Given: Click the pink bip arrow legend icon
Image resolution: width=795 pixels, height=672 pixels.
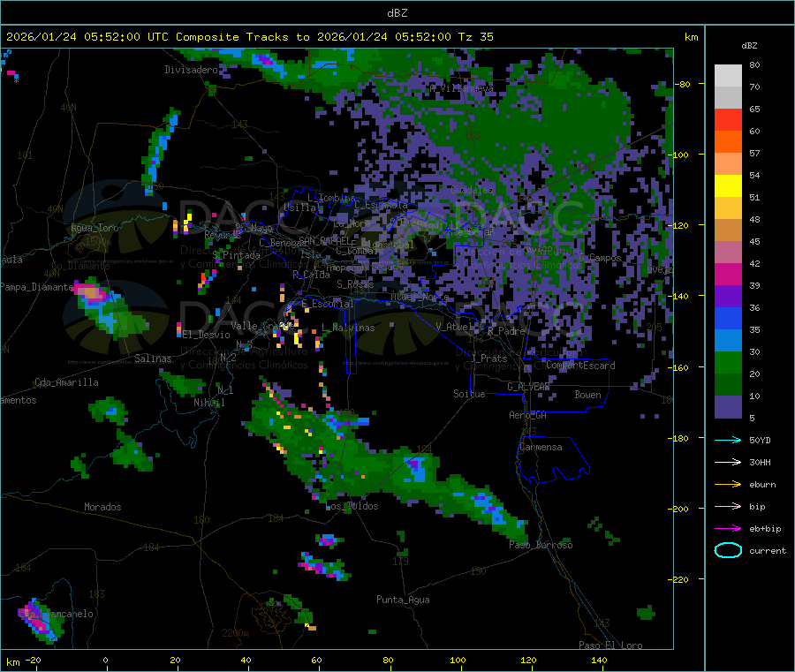Looking at the screenshot, I should tap(728, 506).
